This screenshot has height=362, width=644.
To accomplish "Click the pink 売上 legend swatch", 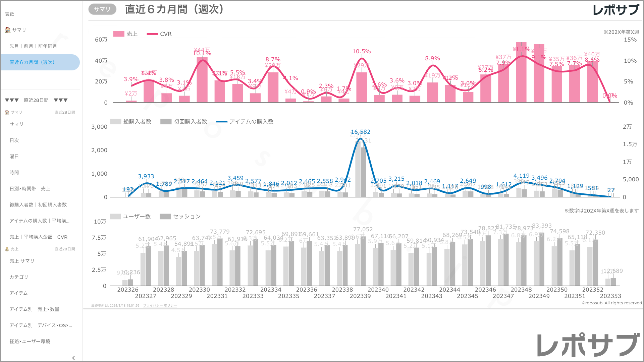I will pyautogui.click(x=119, y=34).
